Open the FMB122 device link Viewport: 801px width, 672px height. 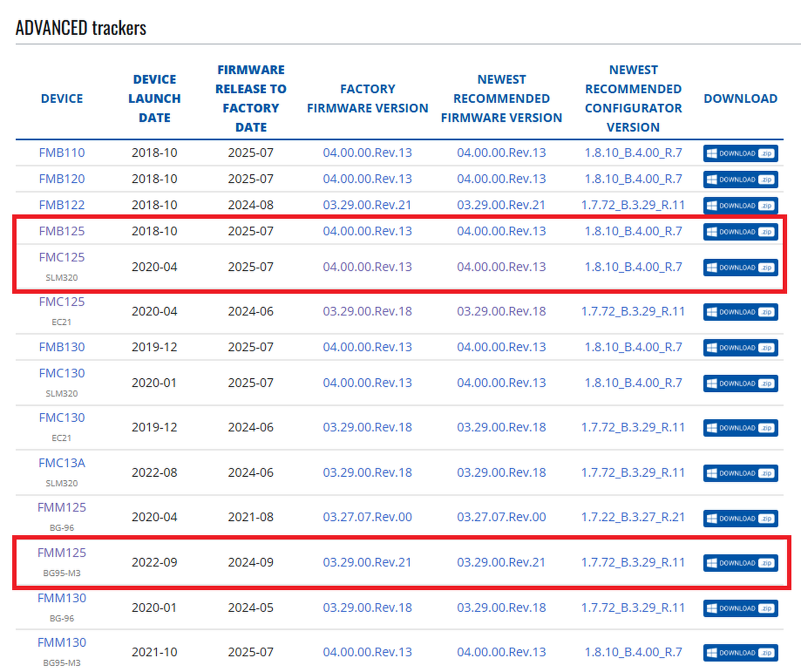pos(62,205)
